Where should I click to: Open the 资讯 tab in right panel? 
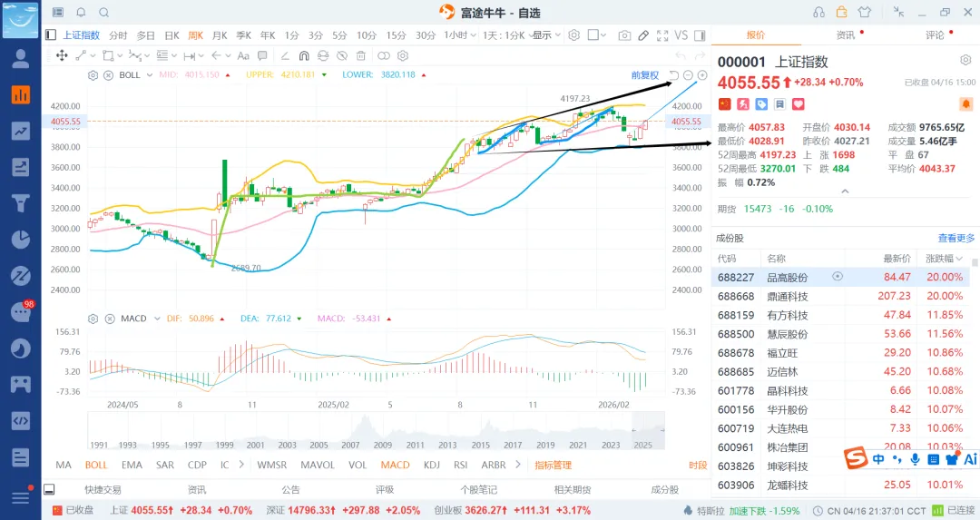click(846, 35)
